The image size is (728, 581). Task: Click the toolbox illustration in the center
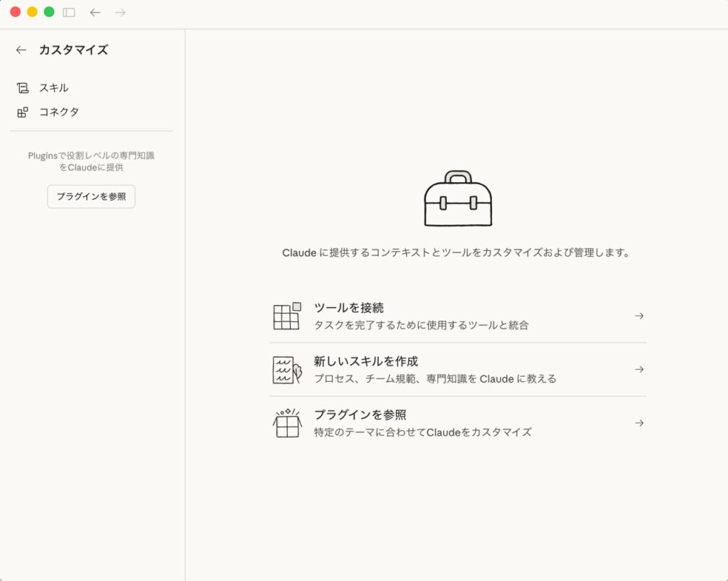click(458, 198)
